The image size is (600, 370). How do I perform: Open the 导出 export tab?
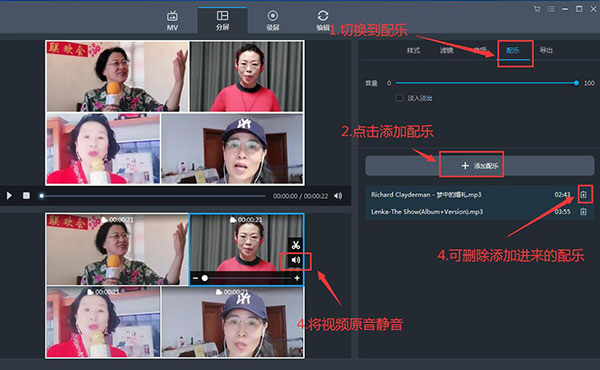pyautogui.click(x=546, y=50)
